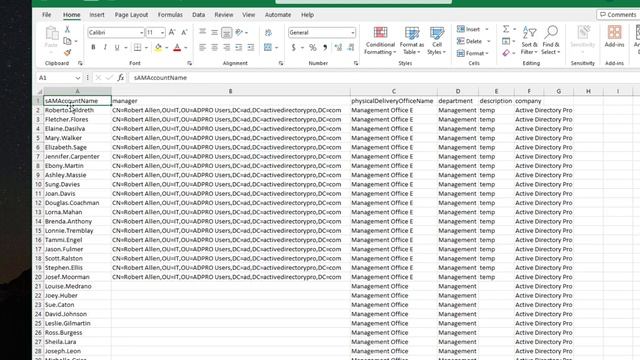Cut the selection with the scissors icon
Image resolution: width=640 pixels, height=360 pixels.
[67, 30]
